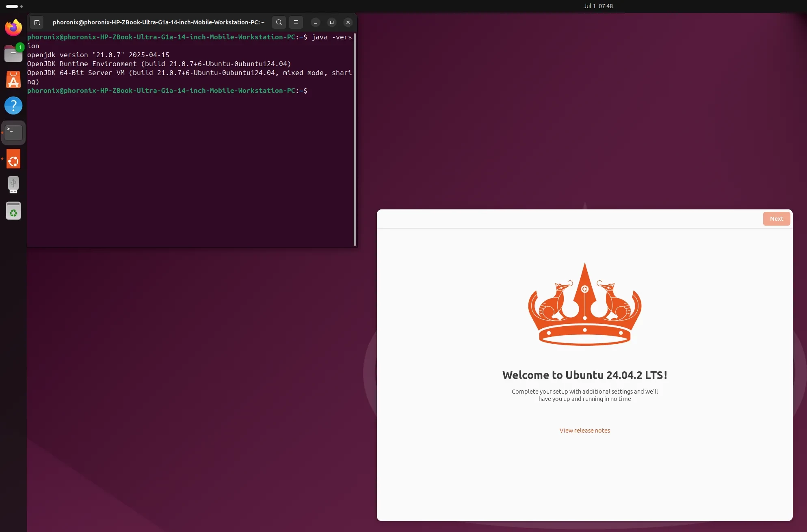Screen dimensions: 807x532
Task: Minimize the terminal window
Action: click(316, 22)
